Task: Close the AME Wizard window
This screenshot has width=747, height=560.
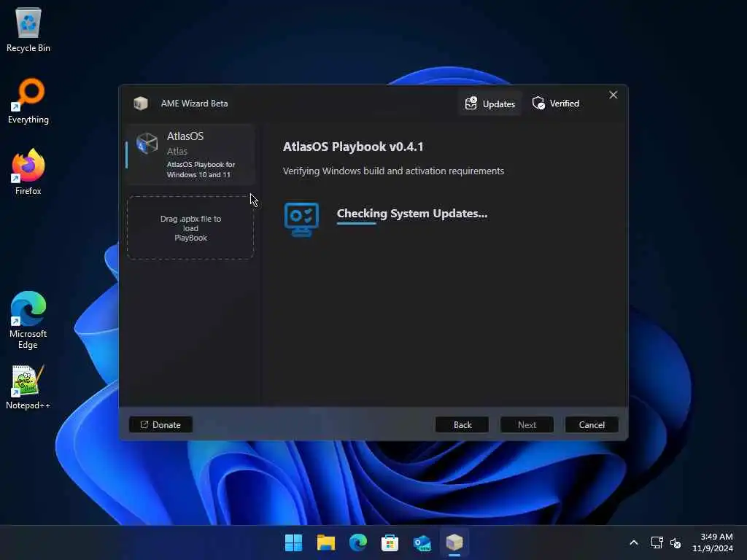Action: (613, 96)
